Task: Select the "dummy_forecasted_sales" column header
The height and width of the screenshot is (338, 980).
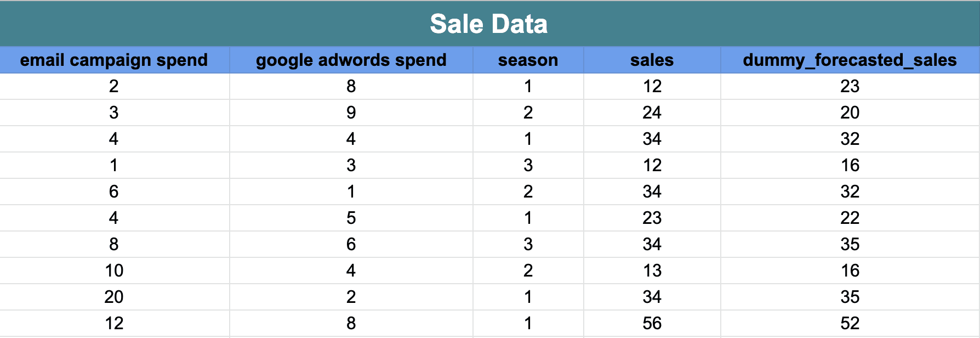Action: (850, 60)
